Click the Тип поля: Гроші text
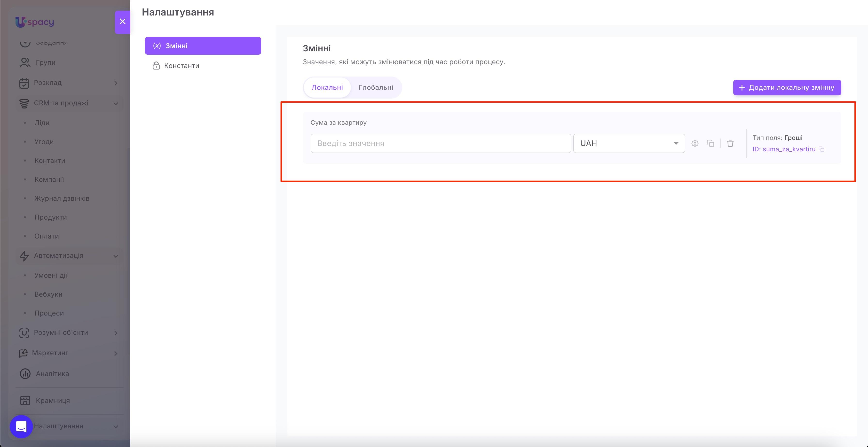This screenshot has height=447, width=868. (777, 138)
